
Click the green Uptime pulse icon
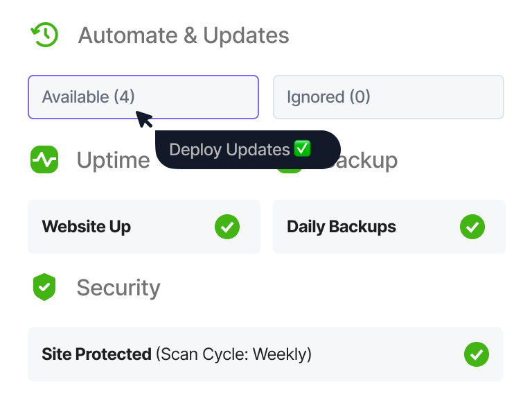pos(44,160)
